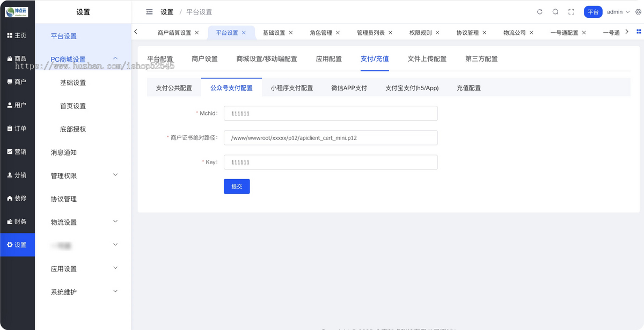The image size is (644, 330).
Task: Click the settings gear icon next to admin
Action: pyautogui.click(x=638, y=12)
